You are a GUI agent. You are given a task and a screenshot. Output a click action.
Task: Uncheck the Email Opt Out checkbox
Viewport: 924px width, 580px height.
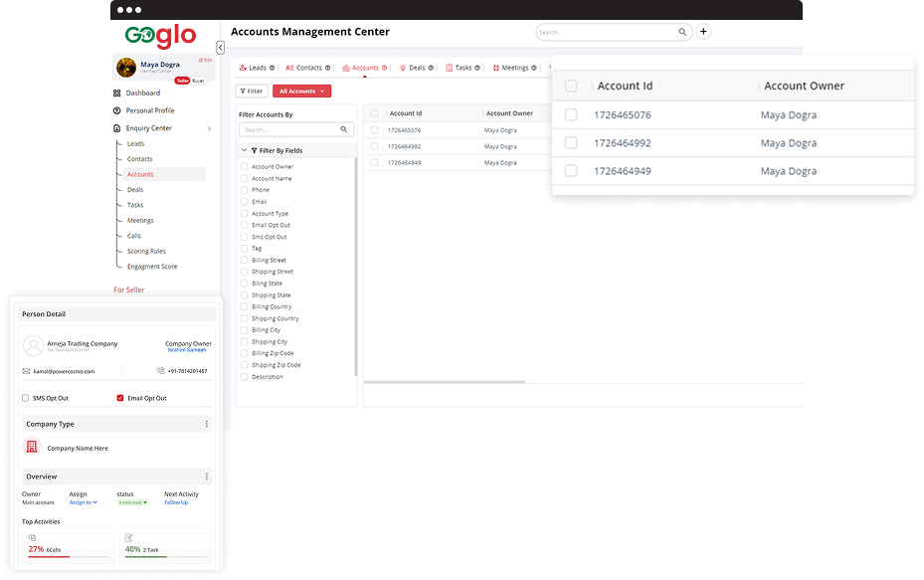point(120,398)
